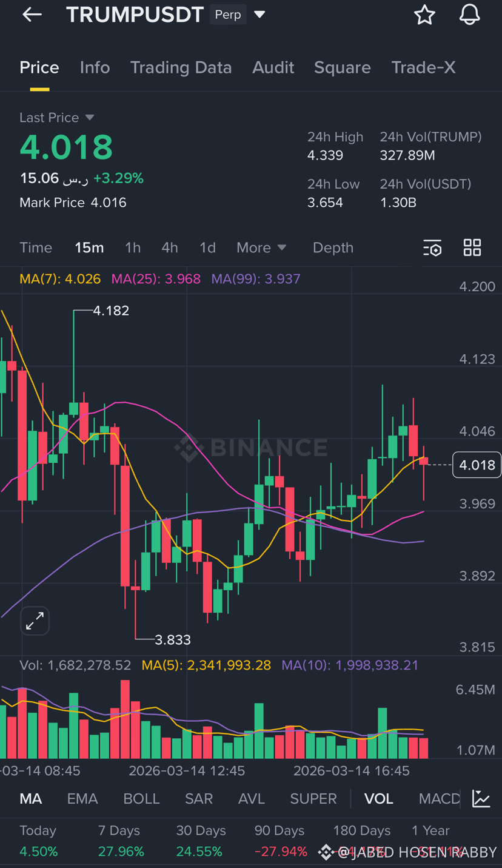Select the 4h interval

tap(170, 247)
